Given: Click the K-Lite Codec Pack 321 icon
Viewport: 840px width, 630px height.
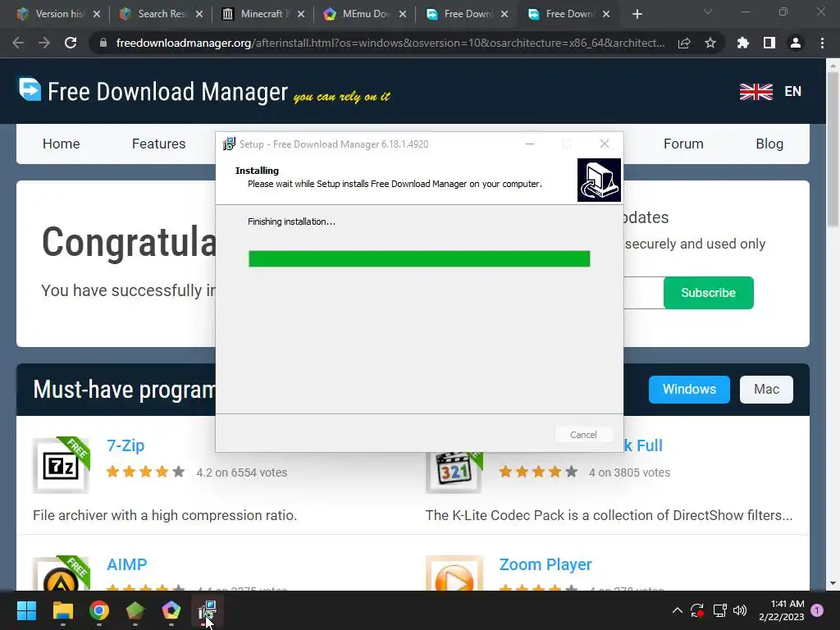Looking at the screenshot, I should point(454,472).
